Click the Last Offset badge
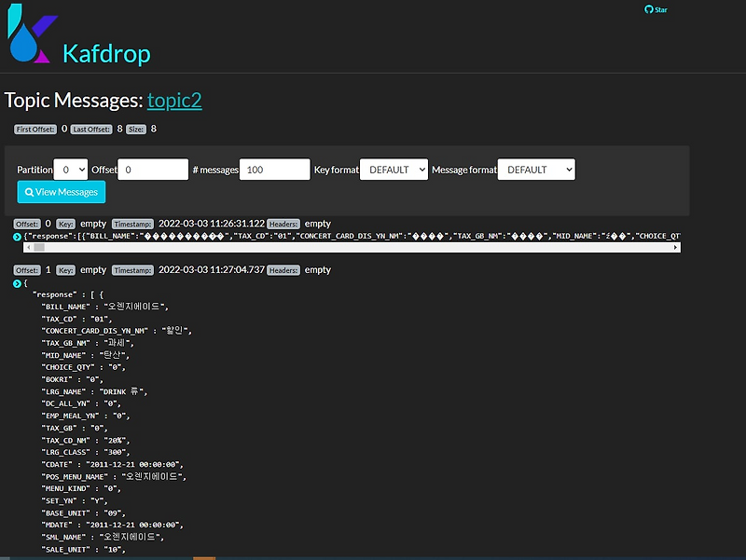This screenshot has height=560, width=746. (x=90, y=129)
